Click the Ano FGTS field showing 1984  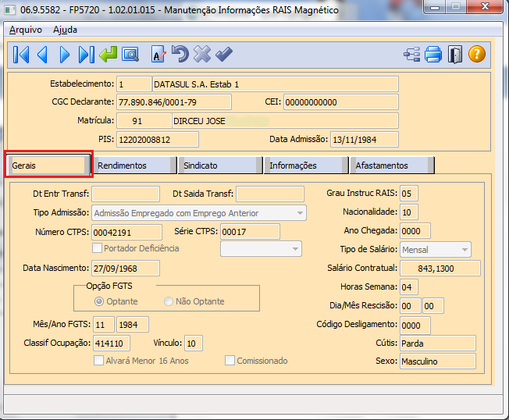[x=133, y=325]
